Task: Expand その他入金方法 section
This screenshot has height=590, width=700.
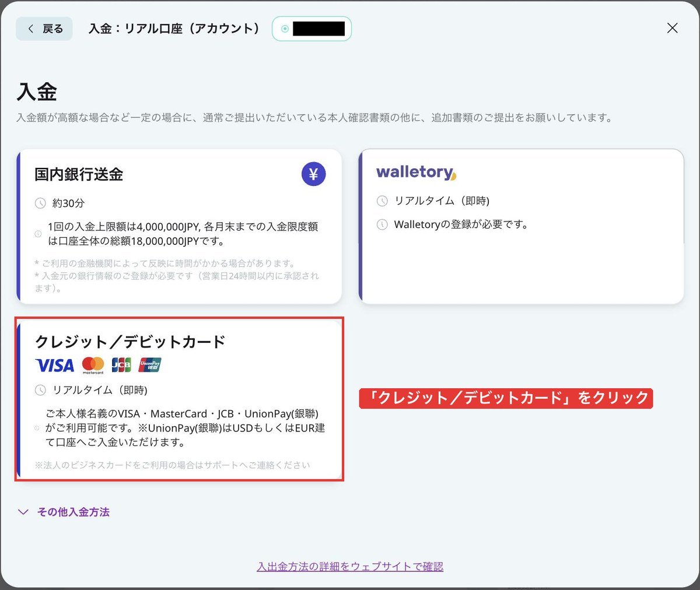Action: (64, 512)
